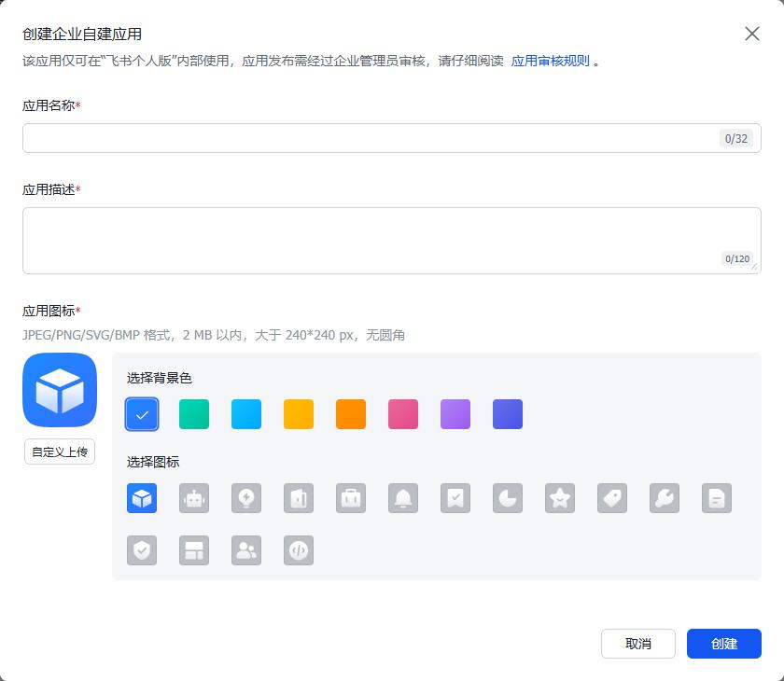Select the document page icon

point(717,498)
